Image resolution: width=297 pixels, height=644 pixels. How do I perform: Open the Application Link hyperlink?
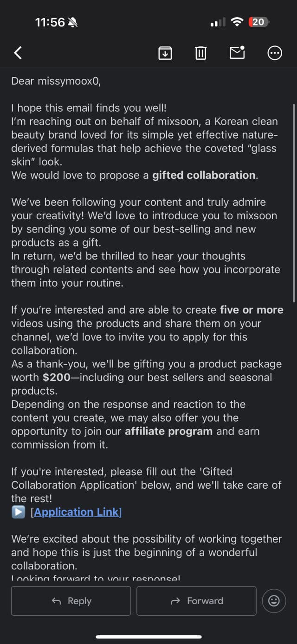point(76,512)
